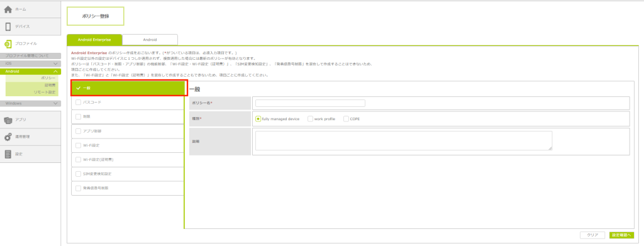The width and height of the screenshot is (644, 246).
Task: Click in the ポリシー名 input field
Action: coord(310,103)
